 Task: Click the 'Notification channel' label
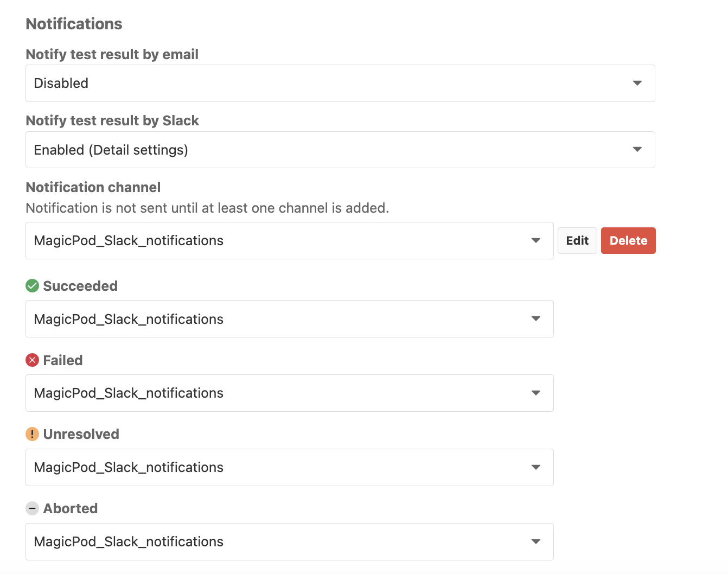point(93,187)
